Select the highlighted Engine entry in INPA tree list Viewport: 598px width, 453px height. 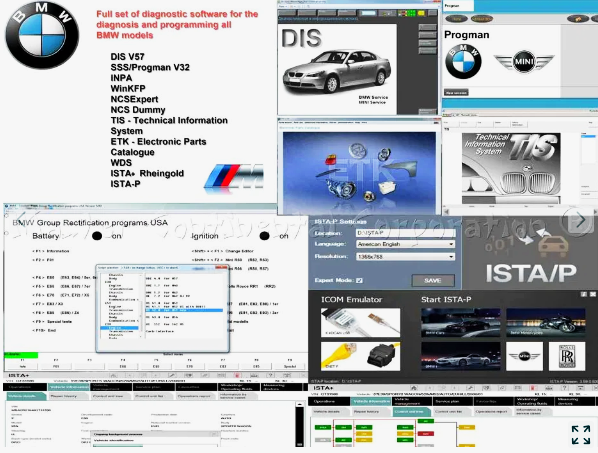(119, 328)
